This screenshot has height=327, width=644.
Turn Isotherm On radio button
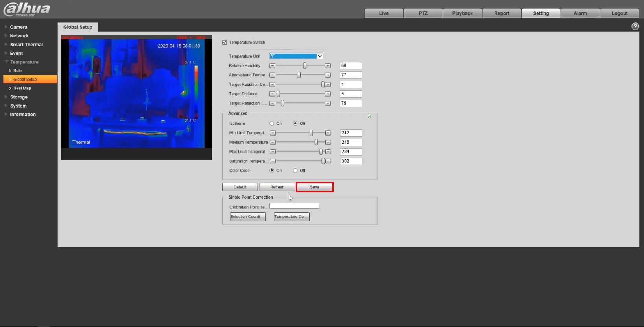pos(272,124)
